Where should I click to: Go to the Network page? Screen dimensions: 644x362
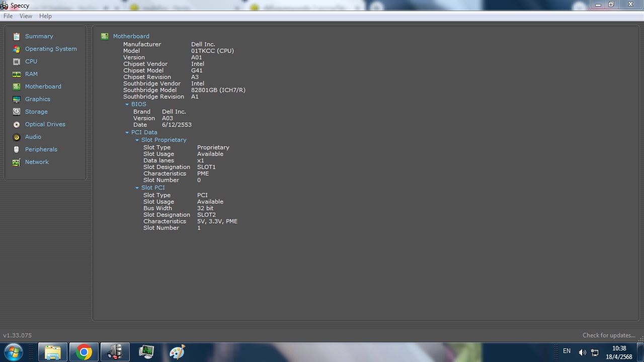coord(37,162)
